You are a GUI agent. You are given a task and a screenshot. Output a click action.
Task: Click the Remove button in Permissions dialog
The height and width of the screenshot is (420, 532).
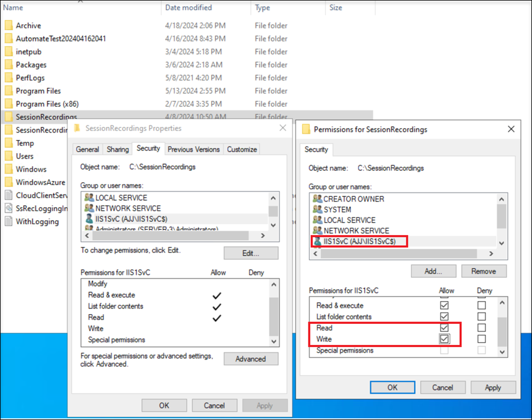tap(484, 271)
